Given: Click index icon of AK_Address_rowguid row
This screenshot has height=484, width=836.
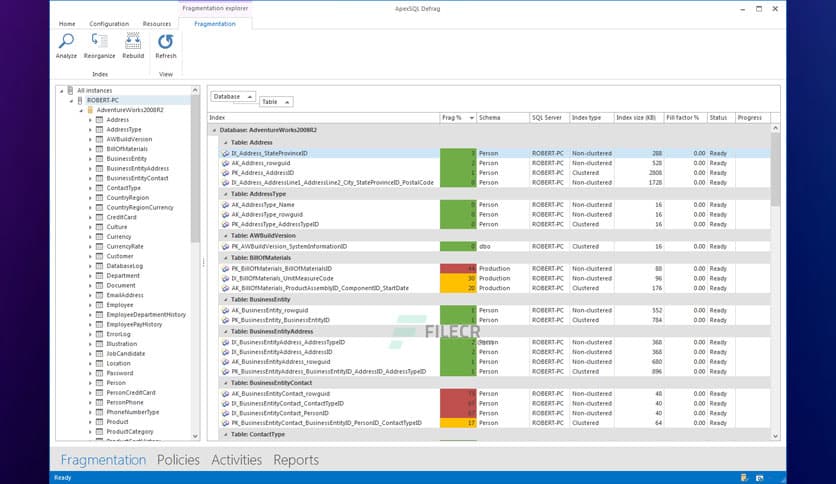Looking at the screenshot, I should pos(226,163).
